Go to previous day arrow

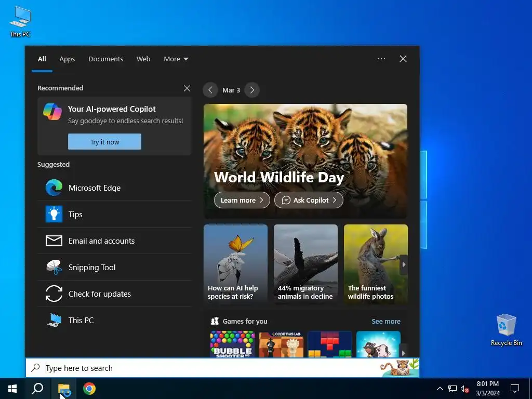click(210, 90)
